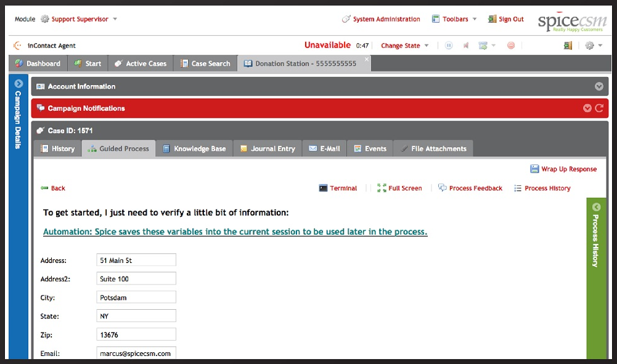Image resolution: width=617 pixels, height=364 pixels.
Task: Expand the Campaign Details sidebar
Action: click(x=18, y=83)
